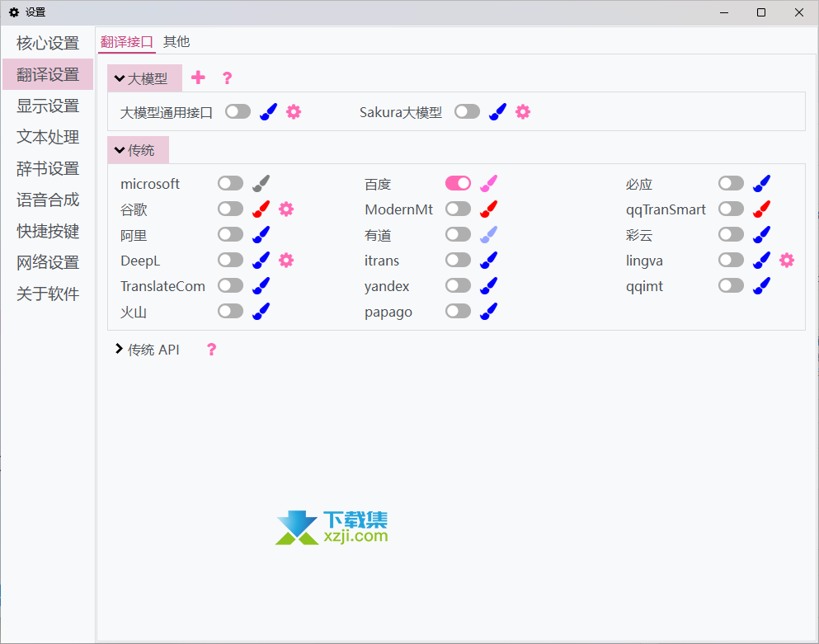Open gear settings for DeepL
The height and width of the screenshot is (644, 819).
tap(286, 260)
